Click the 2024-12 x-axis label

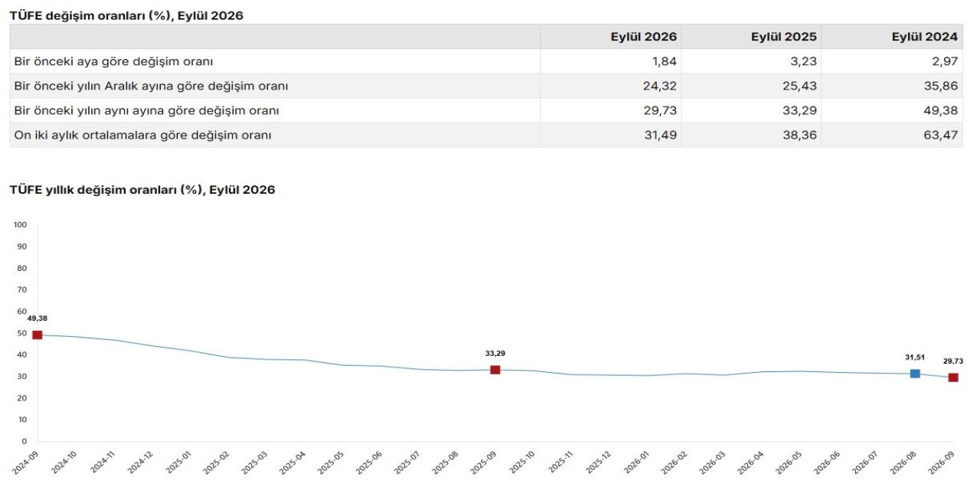tap(140, 462)
